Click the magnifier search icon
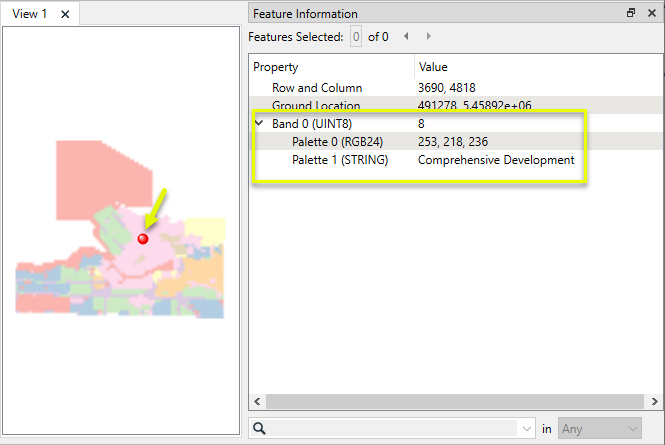This screenshot has height=445, width=665. point(259,428)
